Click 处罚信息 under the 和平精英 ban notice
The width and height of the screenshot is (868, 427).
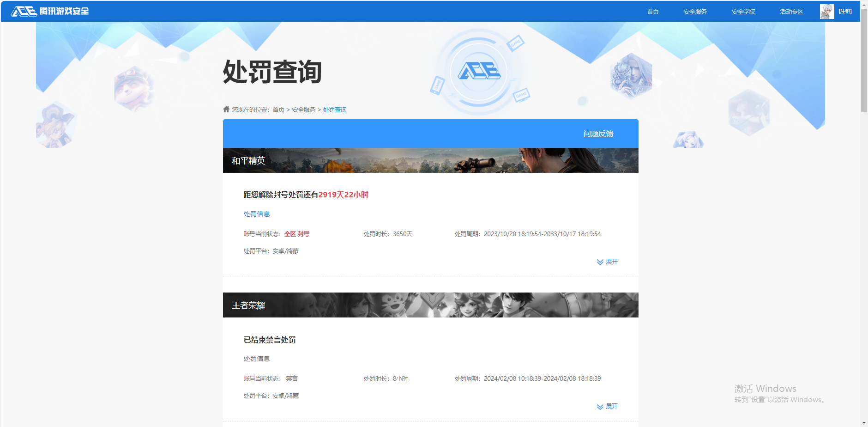point(256,213)
